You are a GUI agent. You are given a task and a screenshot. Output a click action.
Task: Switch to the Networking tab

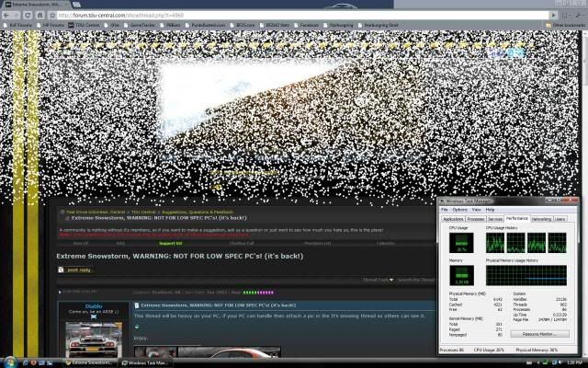(x=541, y=219)
